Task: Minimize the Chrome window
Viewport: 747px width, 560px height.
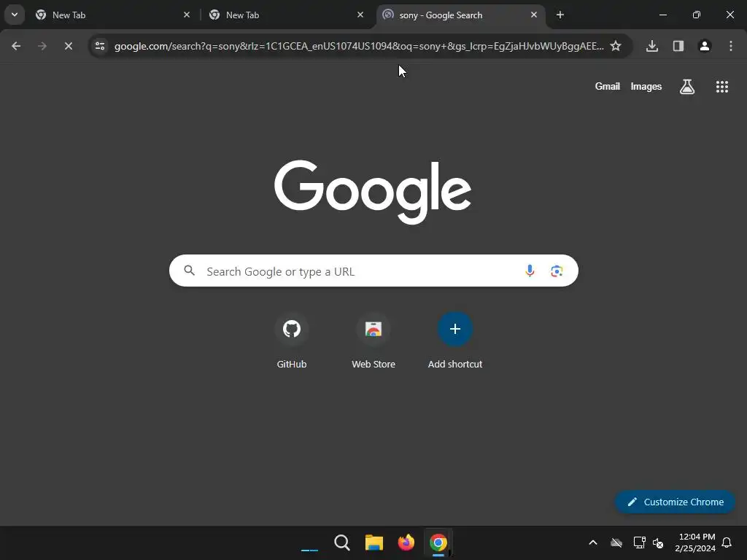Action: coord(662,15)
